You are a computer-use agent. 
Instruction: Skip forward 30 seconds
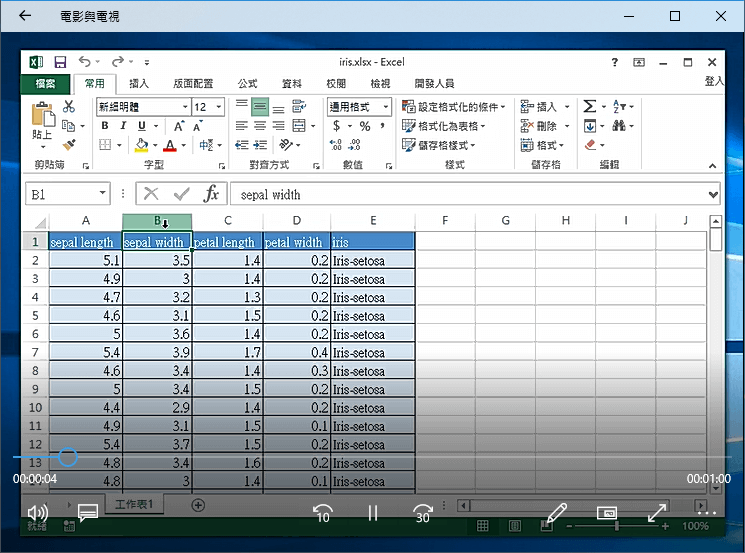coord(422,513)
